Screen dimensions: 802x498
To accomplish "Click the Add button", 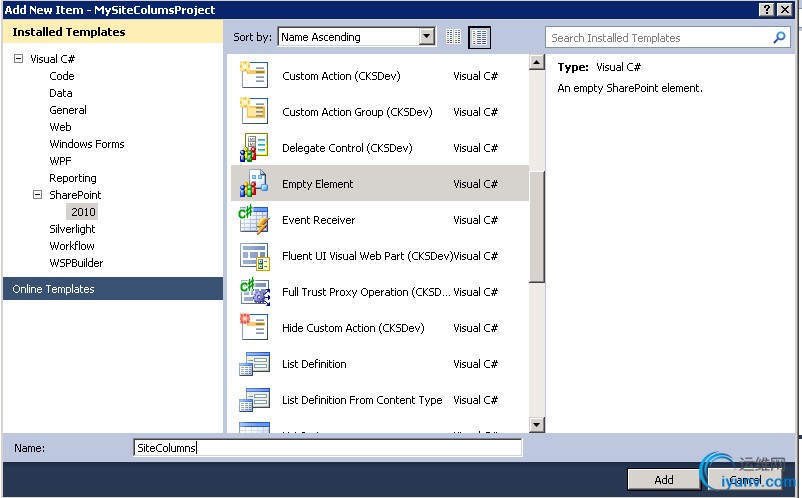I will click(663, 480).
